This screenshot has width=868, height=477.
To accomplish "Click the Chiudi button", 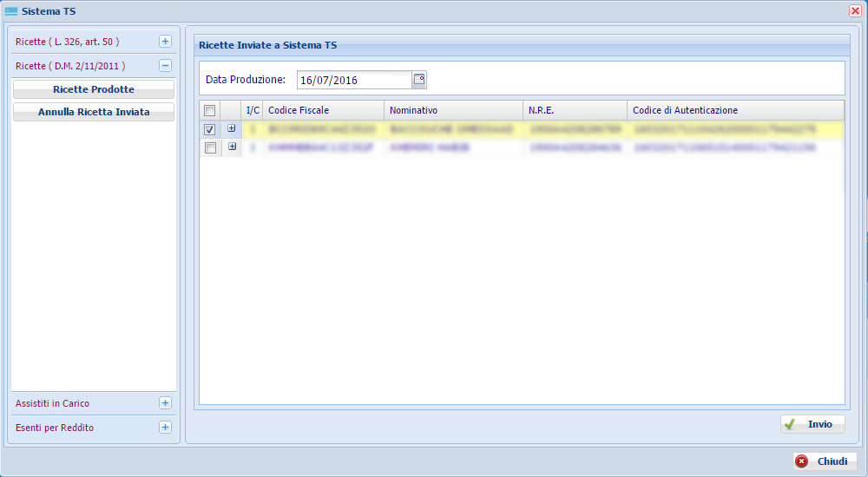I will (x=824, y=461).
